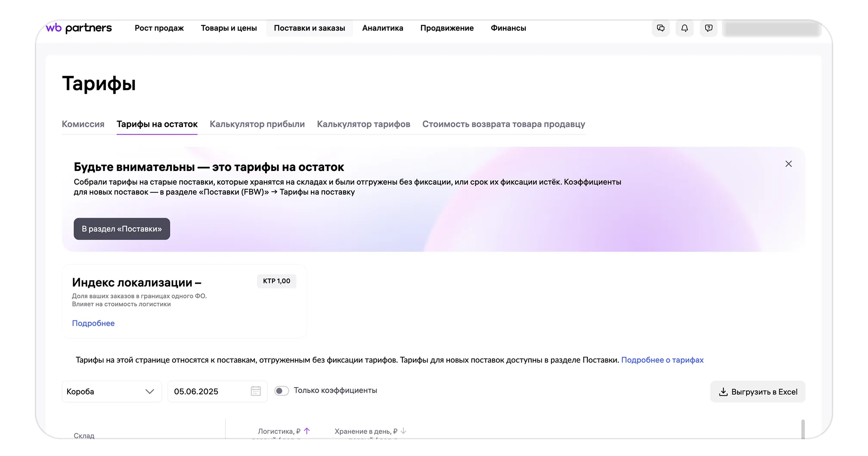Toggle Только коэффициенты switch
Viewport: 868px width, 456px height.
point(282,391)
